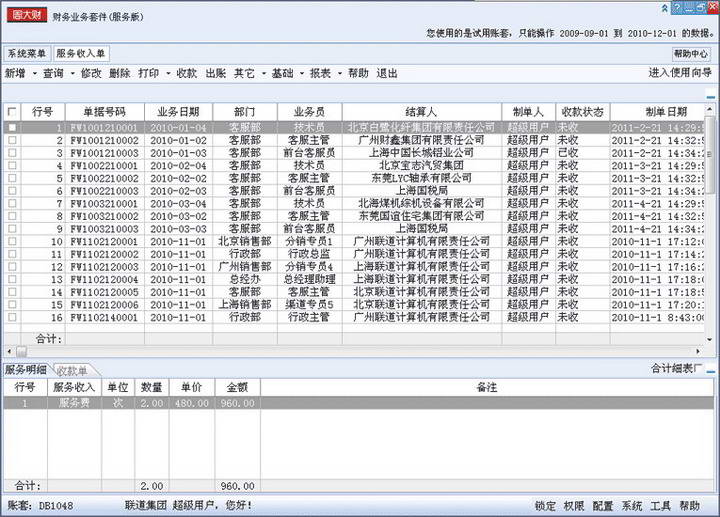Click 帮助 in the bottom status bar
This screenshot has width=720, height=517.
click(x=690, y=506)
